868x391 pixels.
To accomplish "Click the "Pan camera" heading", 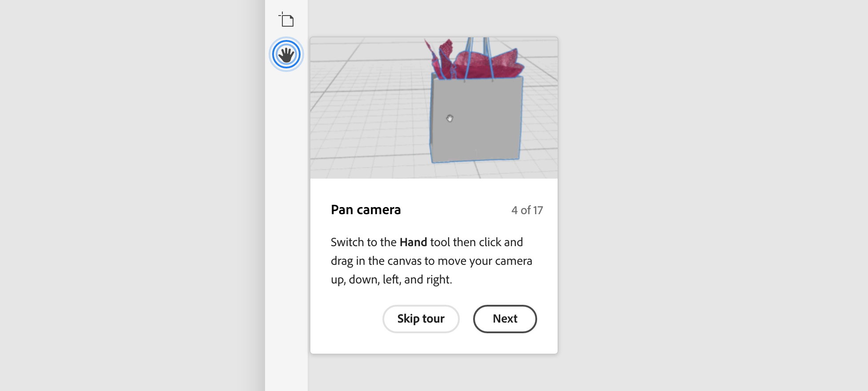I will point(366,210).
